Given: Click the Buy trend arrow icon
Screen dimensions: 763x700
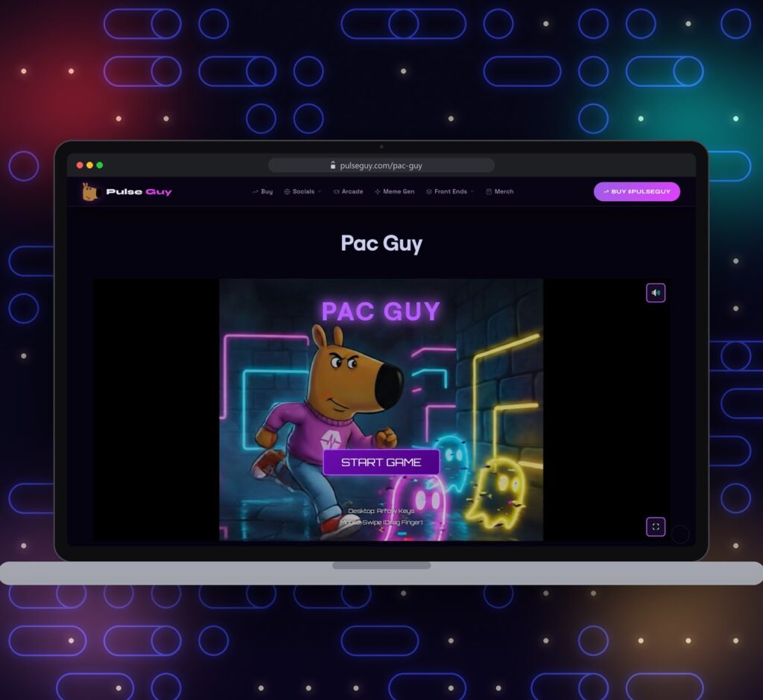Looking at the screenshot, I should pos(256,191).
